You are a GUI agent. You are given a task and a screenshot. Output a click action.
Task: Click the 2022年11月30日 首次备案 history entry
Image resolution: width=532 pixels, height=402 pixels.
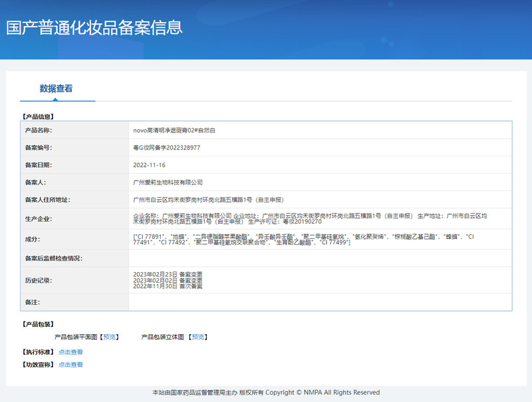click(168, 286)
